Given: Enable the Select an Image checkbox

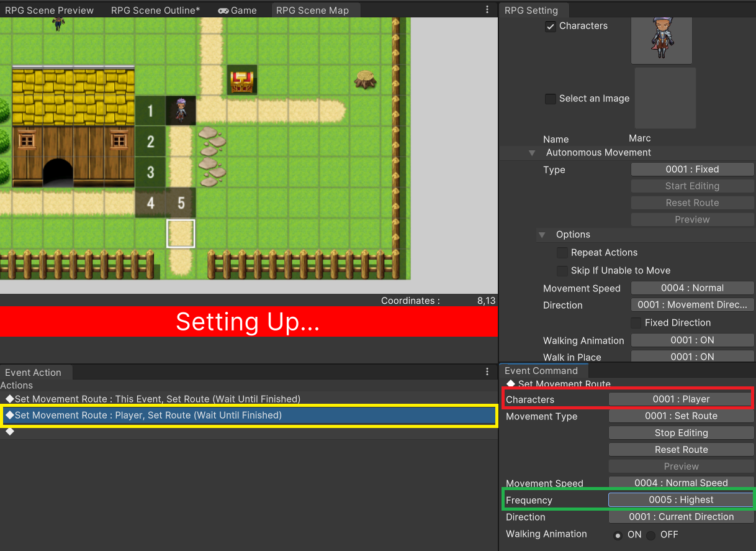Looking at the screenshot, I should coord(551,99).
